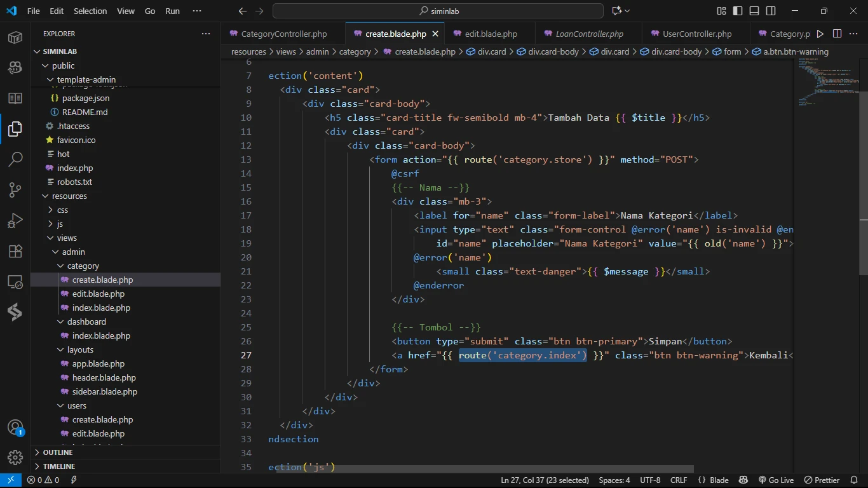Open the Run and Debug view
The image size is (868, 488).
15,220
